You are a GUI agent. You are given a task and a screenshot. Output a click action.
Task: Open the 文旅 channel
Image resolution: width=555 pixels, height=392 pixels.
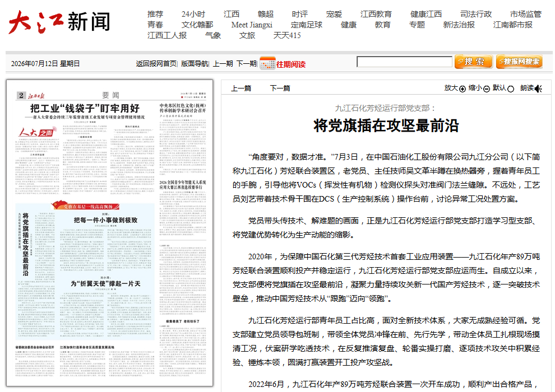[x=247, y=35]
